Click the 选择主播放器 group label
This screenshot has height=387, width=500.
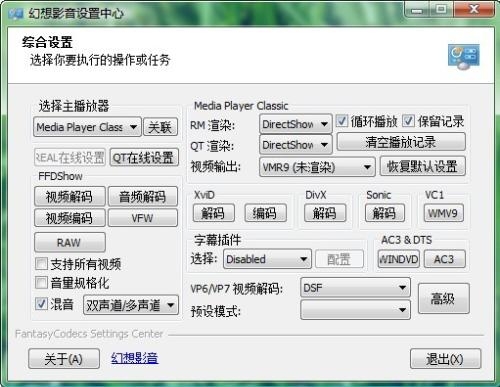pyautogui.click(x=74, y=106)
